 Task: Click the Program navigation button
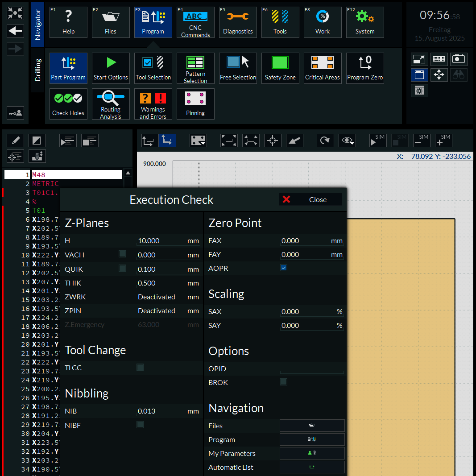tap(312, 439)
